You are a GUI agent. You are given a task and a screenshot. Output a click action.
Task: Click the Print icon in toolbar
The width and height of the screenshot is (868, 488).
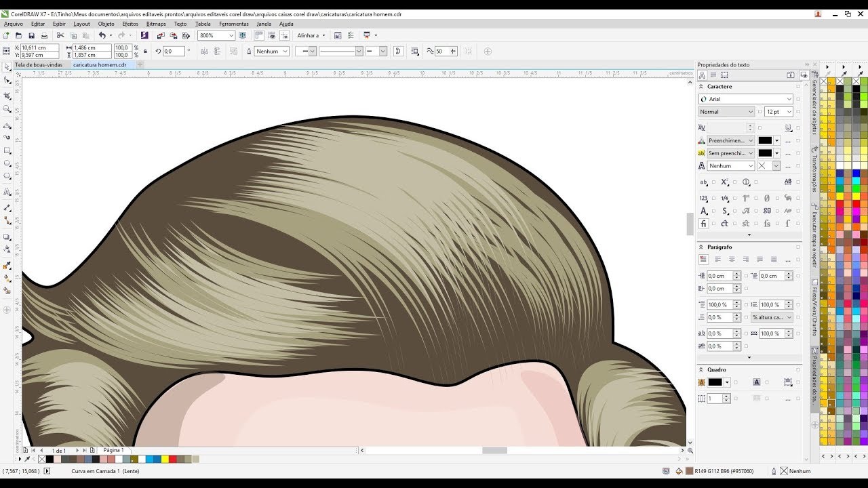(x=44, y=35)
